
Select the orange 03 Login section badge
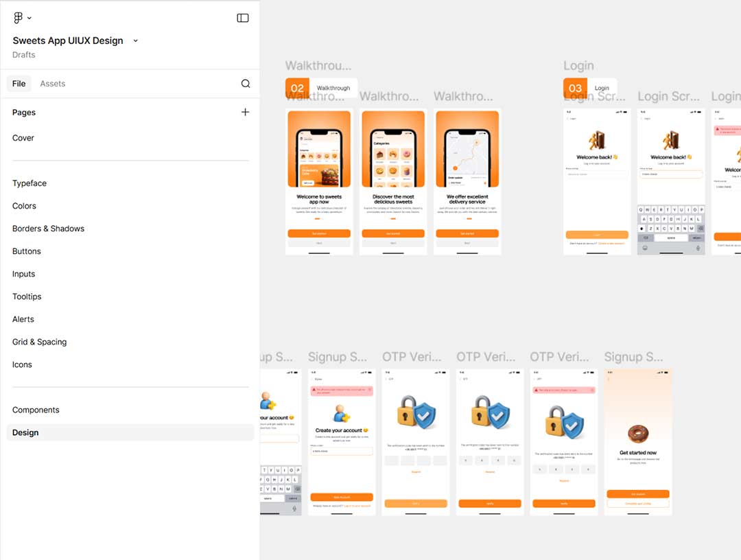click(x=575, y=88)
